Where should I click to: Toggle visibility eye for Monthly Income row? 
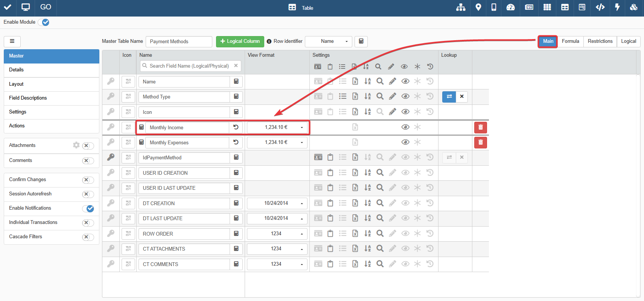tap(405, 127)
